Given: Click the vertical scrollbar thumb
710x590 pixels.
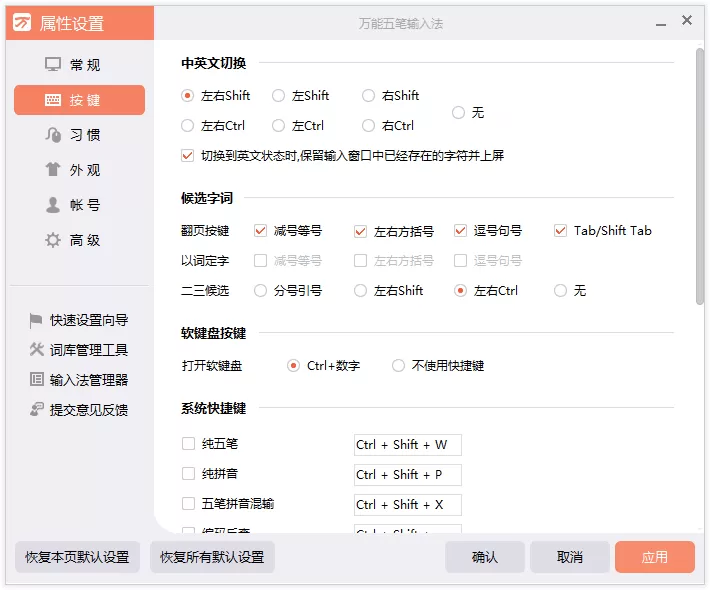Looking at the screenshot, I should point(700,177).
